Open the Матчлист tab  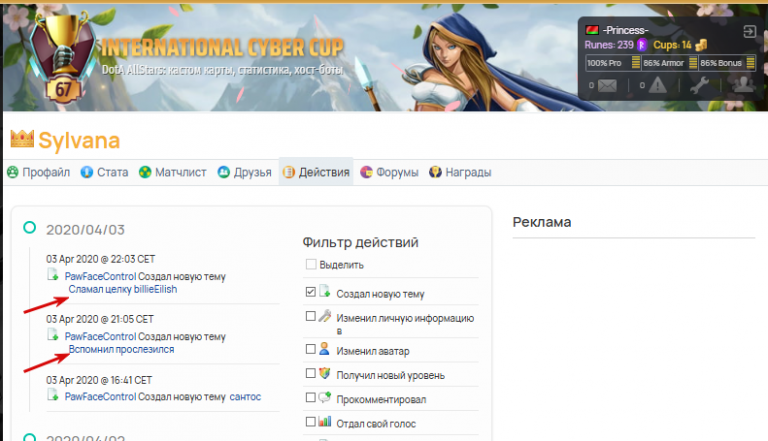172,172
